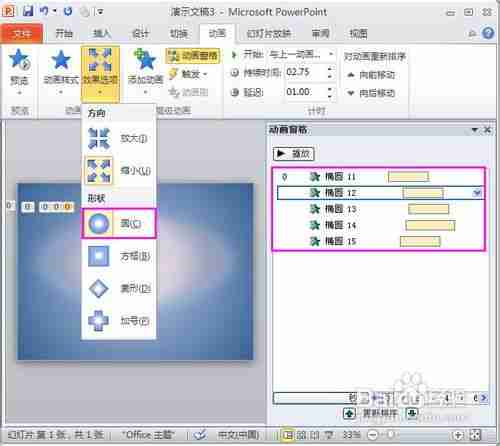Open the File tab
Image resolution: width=500 pixels, height=446 pixels.
coord(22,33)
